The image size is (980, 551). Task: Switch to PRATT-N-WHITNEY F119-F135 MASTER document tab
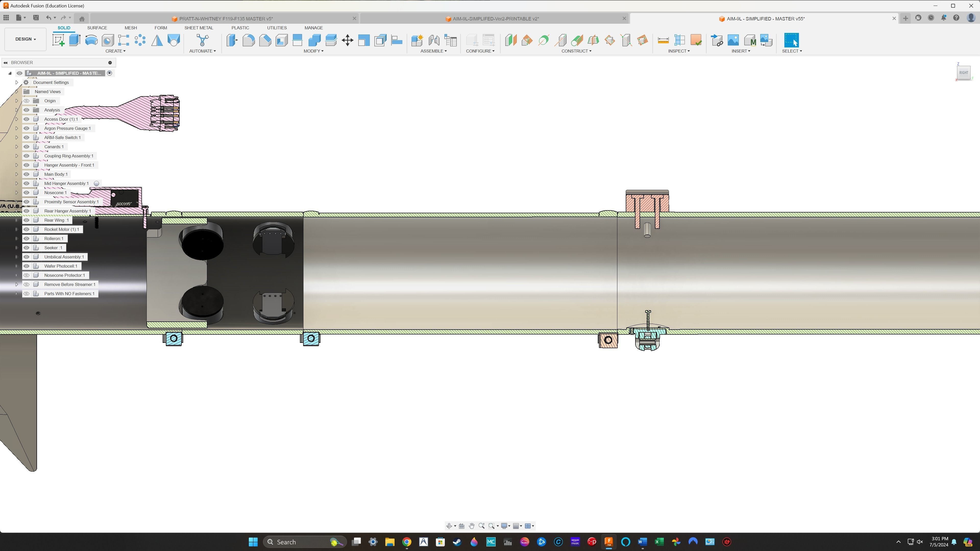click(x=226, y=19)
